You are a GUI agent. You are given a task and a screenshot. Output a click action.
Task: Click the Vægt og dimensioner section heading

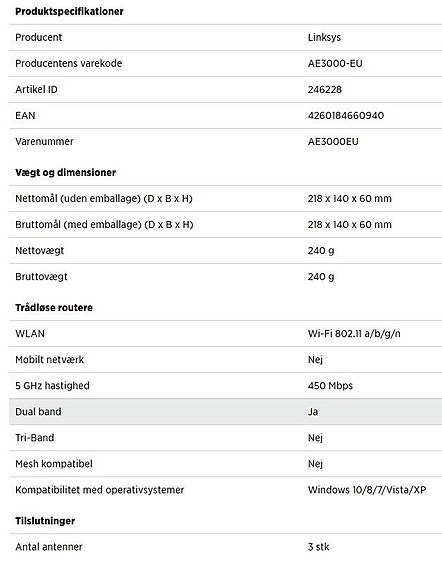tap(65, 172)
